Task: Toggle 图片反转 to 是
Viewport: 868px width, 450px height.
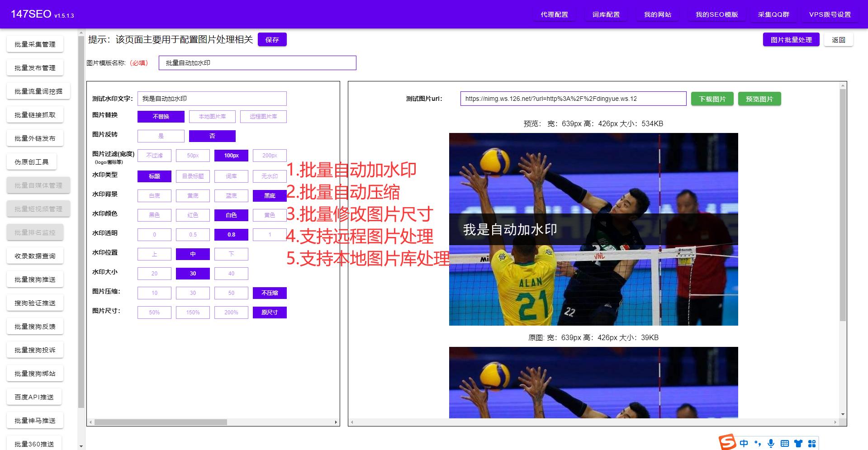Action: click(x=161, y=136)
